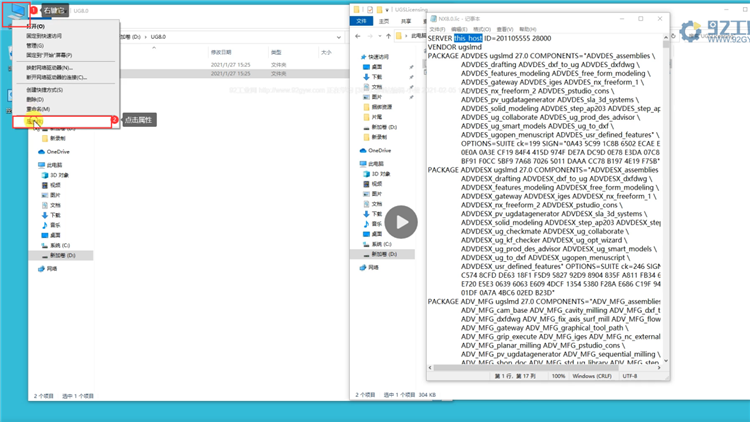Select 文档 in UG8.0 Explorer sidebar

point(51,205)
